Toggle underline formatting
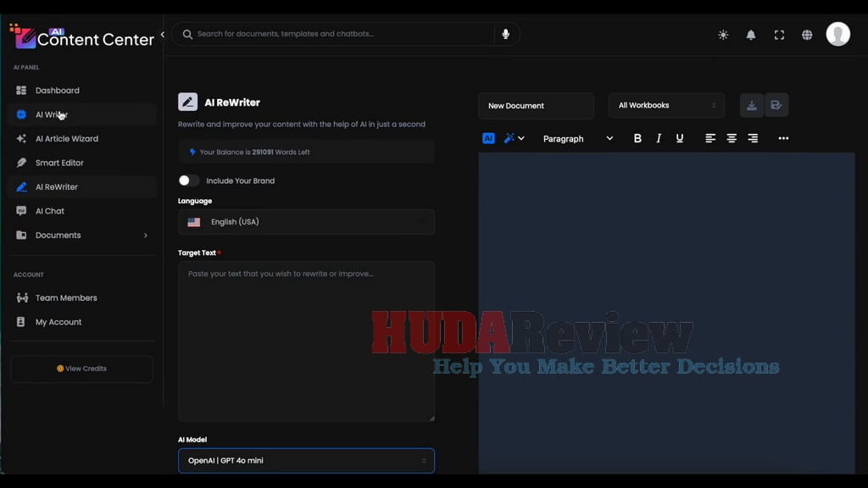 [x=679, y=138]
